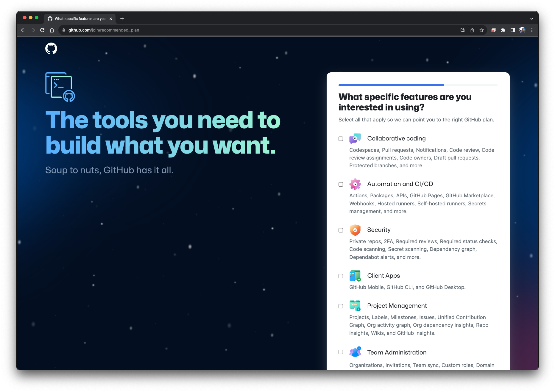Click the terminal with GitHub illustration icon
Viewport: 555px width, 392px height.
(60, 87)
